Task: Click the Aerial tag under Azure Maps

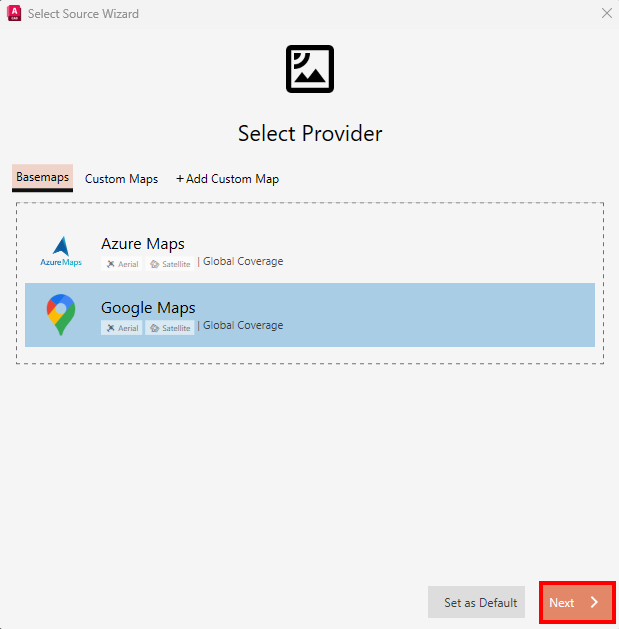Action: (x=122, y=264)
